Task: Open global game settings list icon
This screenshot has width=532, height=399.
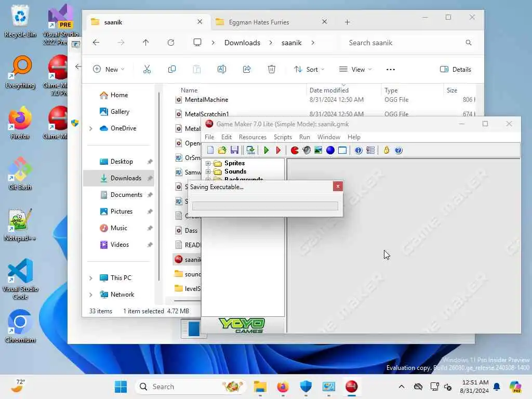Action: (x=370, y=150)
